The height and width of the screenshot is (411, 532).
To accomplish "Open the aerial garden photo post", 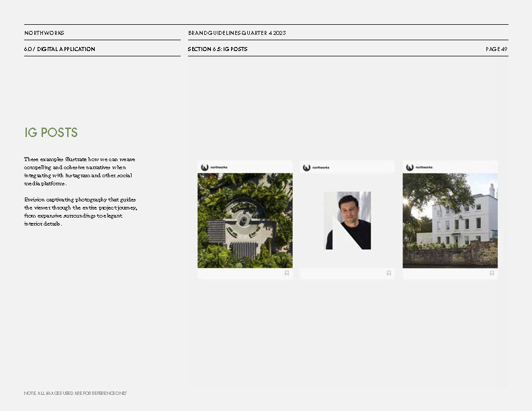I will pyautogui.click(x=245, y=220).
